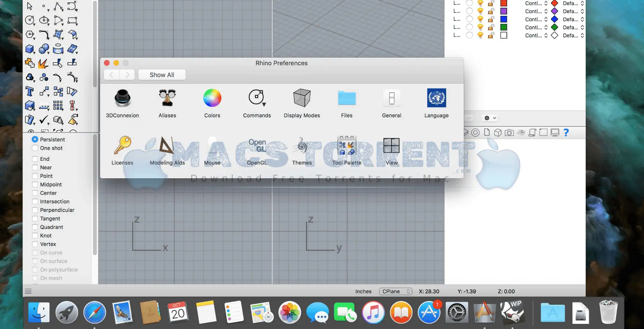Screen dimensions: 644x329
Task: Open Commands preferences pane
Action: (257, 104)
